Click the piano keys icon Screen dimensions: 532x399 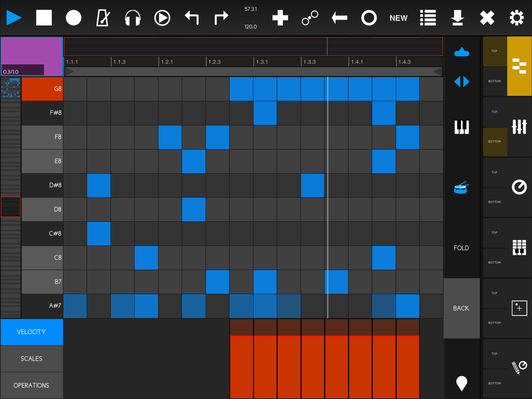coord(461,127)
